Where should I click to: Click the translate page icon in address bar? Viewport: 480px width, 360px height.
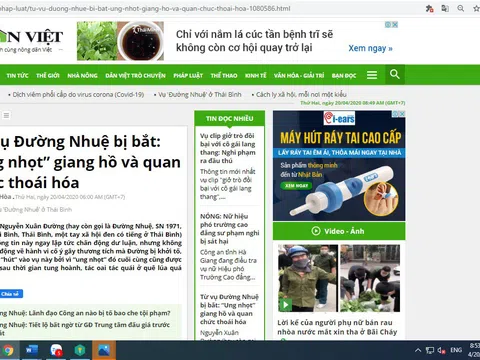click(x=445, y=8)
